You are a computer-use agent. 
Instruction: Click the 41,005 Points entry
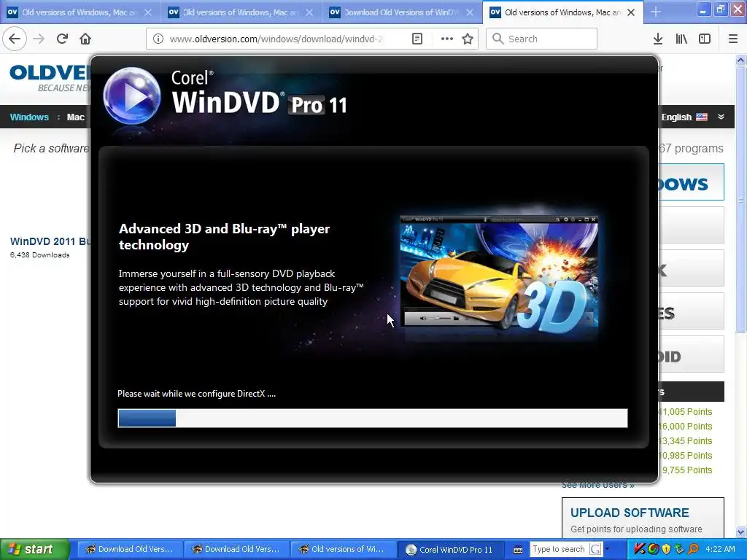pyautogui.click(x=686, y=412)
